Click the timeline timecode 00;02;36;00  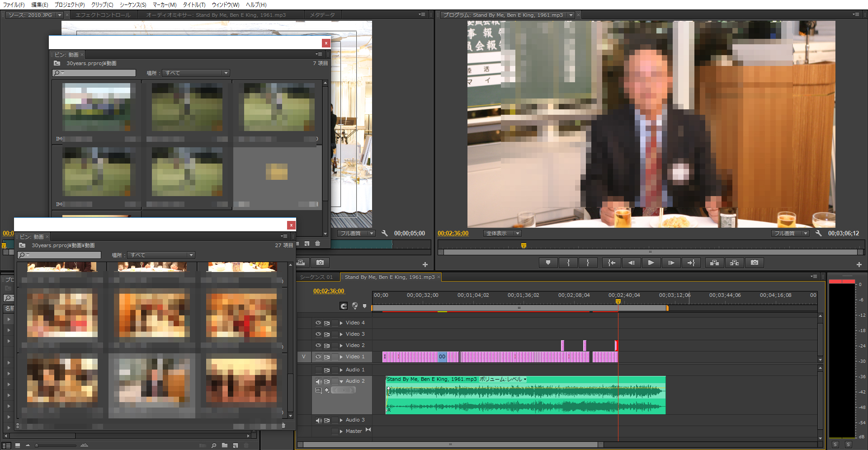point(329,291)
